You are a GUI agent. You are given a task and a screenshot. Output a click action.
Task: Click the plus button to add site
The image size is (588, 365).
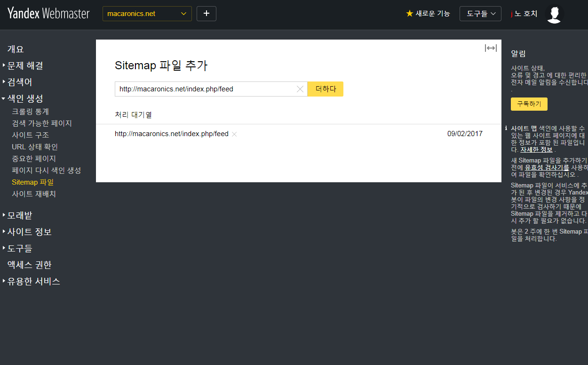[207, 14]
